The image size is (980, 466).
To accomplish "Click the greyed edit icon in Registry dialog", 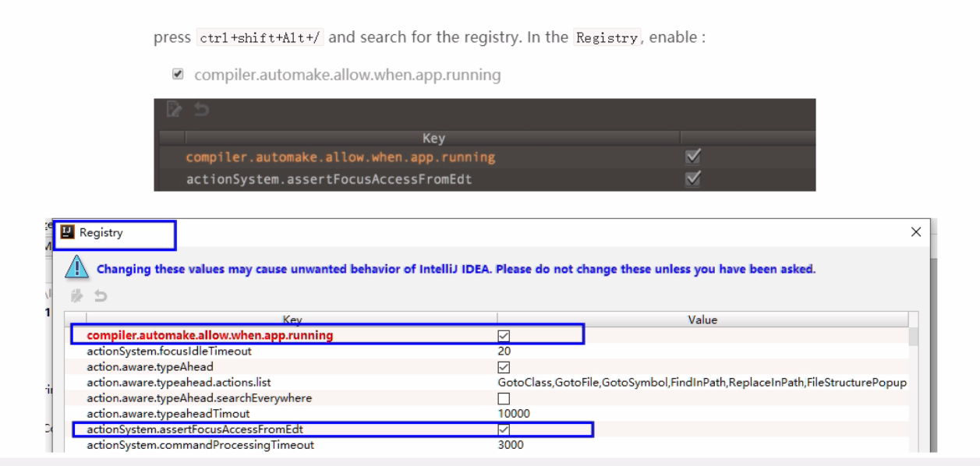I will point(77,297).
